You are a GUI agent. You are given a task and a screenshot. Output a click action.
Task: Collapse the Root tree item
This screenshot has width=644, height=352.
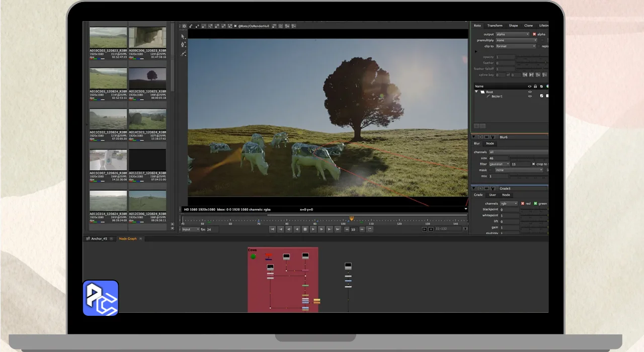click(x=476, y=92)
